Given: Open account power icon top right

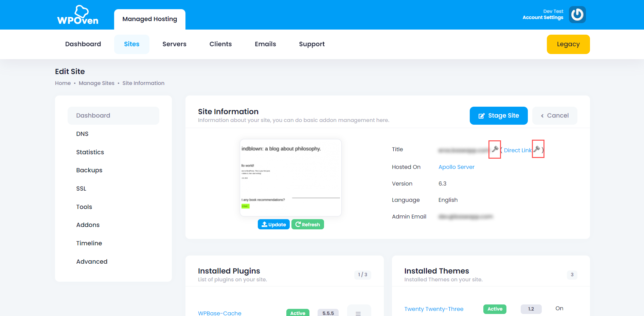Looking at the screenshot, I should pyautogui.click(x=577, y=15).
